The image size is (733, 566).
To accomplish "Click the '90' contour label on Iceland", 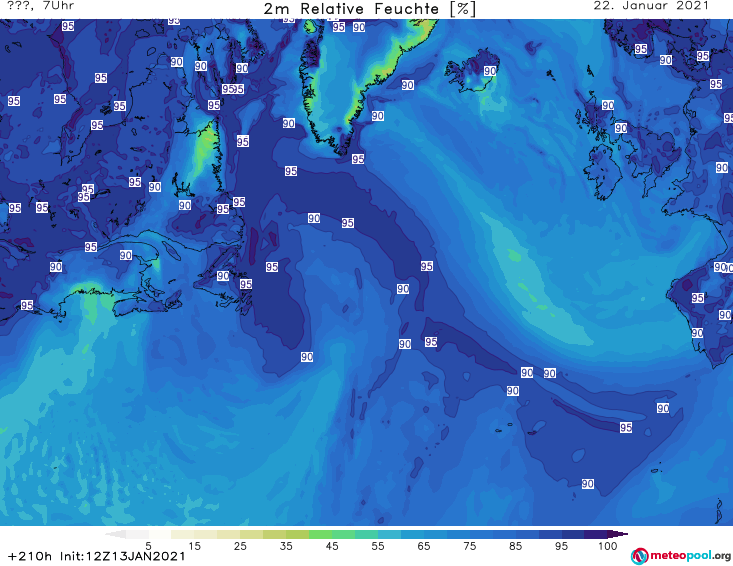I will coord(490,71).
